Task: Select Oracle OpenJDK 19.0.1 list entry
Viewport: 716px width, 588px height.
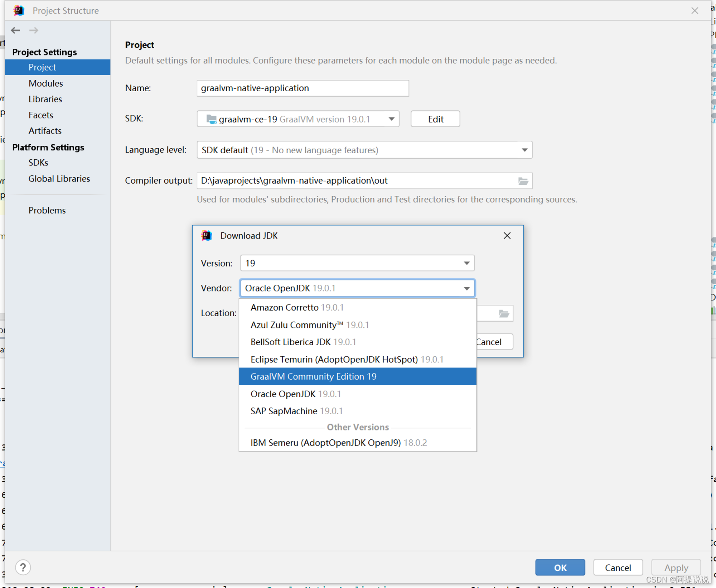Action: pos(358,394)
